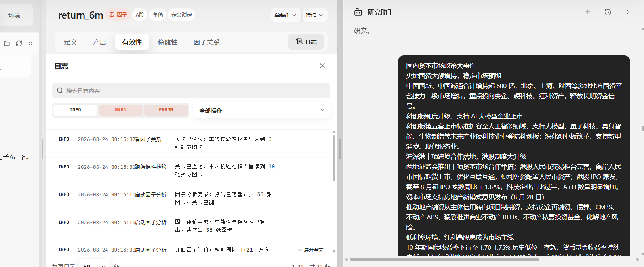Click the 定义锁定 tag

181,15
